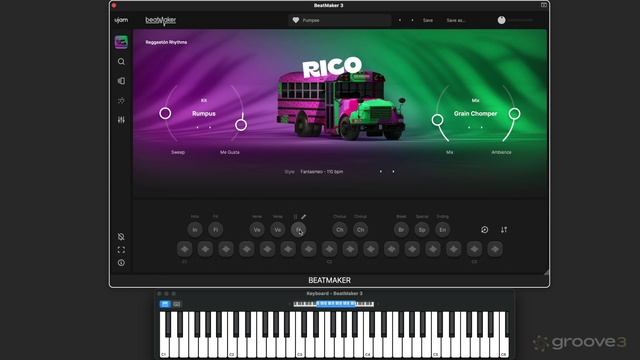Click the drag-handle icon left of the pencil

pyautogui.click(x=295, y=217)
